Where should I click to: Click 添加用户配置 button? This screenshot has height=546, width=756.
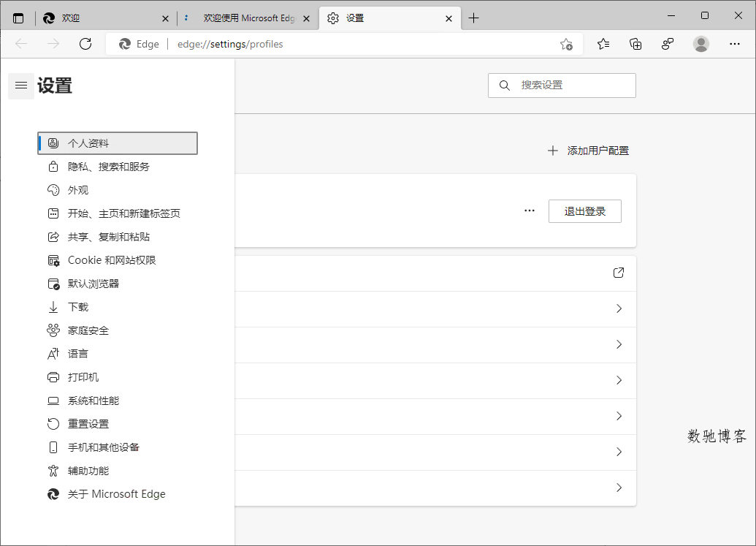[588, 151]
